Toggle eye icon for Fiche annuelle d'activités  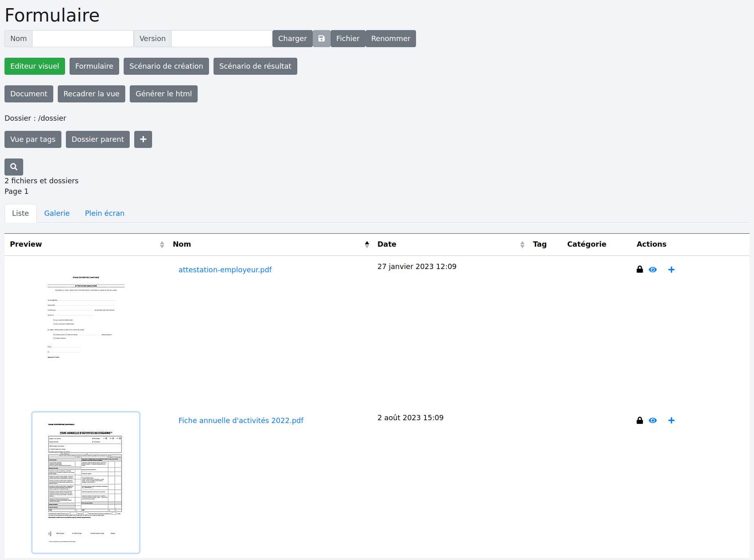click(653, 420)
